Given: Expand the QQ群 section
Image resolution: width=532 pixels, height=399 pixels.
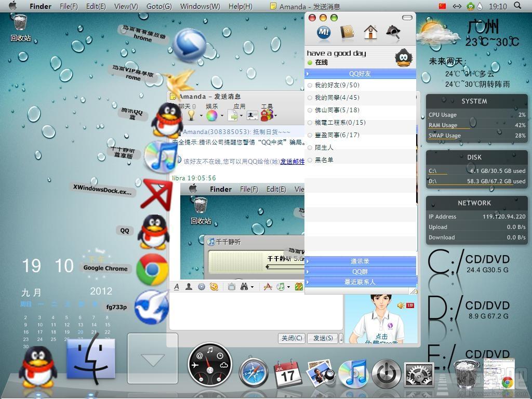Looking at the screenshot, I should point(361,271).
